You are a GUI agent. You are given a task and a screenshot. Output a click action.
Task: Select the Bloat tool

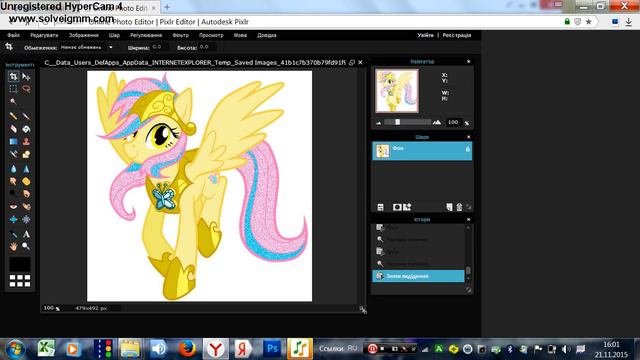click(13, 219)
